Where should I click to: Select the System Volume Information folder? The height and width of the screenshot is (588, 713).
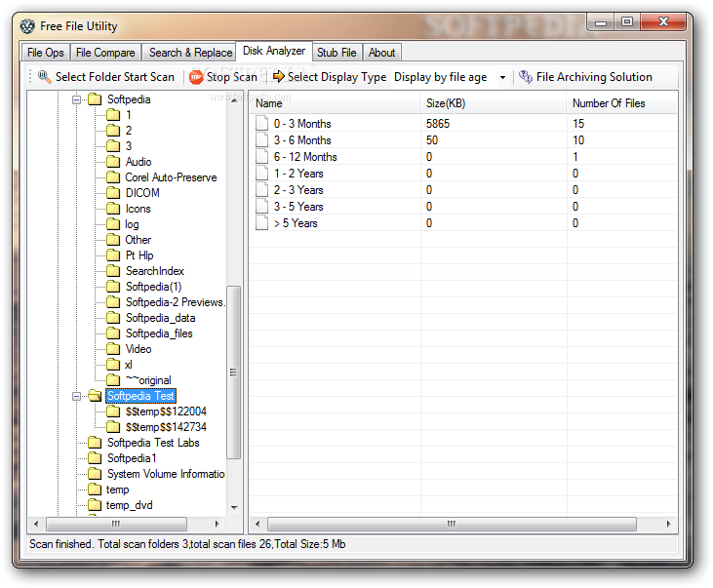166,474
